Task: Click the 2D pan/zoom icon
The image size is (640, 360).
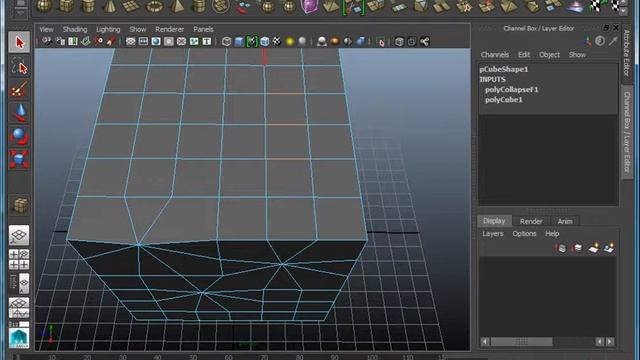Action: tap(98, 41)
